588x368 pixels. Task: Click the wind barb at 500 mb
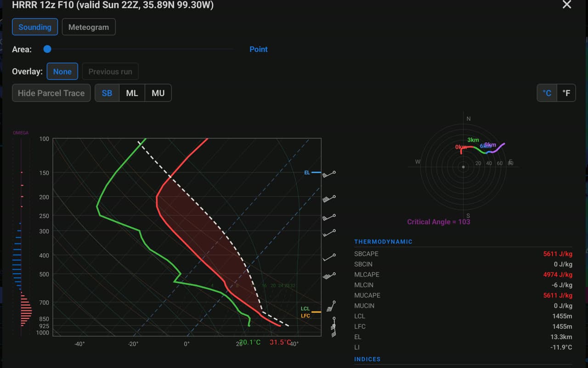pos(328,276)
